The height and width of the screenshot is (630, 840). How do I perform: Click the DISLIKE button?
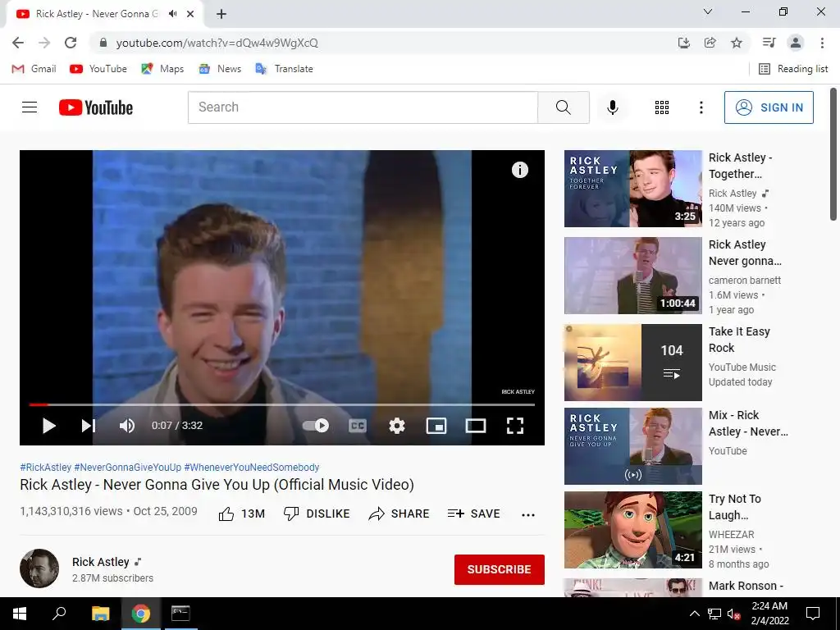[x=317, y=514]
